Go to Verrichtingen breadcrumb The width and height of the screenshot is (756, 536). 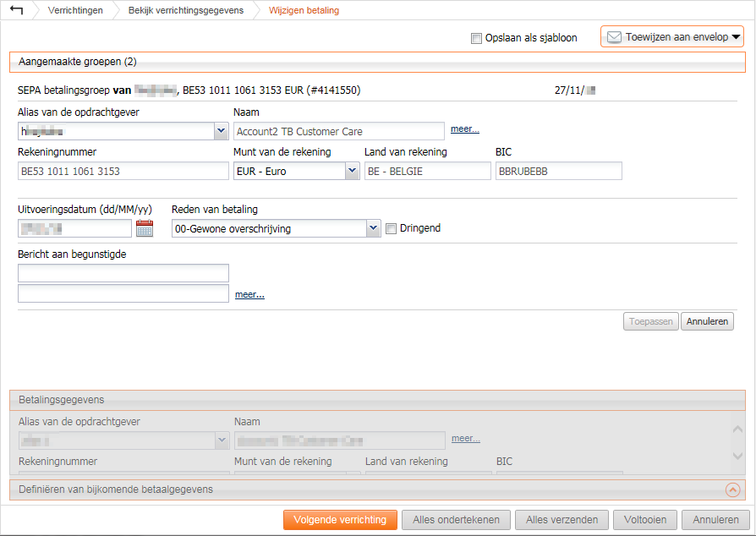pyautogui.click(x=75, y=11)
